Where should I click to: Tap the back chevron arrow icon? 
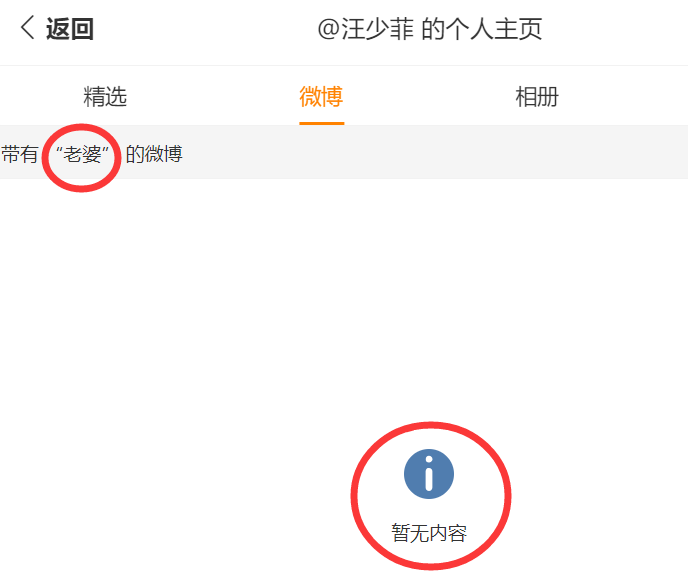click(27, 28)
